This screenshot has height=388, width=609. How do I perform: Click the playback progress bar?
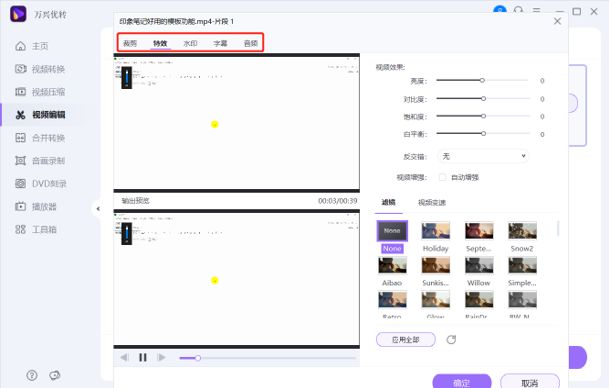click(267, 358)
